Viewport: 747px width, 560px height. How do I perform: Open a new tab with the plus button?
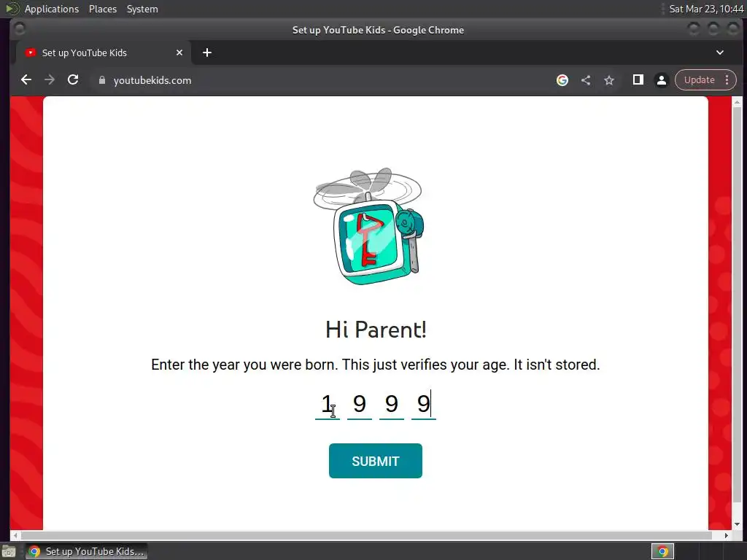click(x=206, y=52)
